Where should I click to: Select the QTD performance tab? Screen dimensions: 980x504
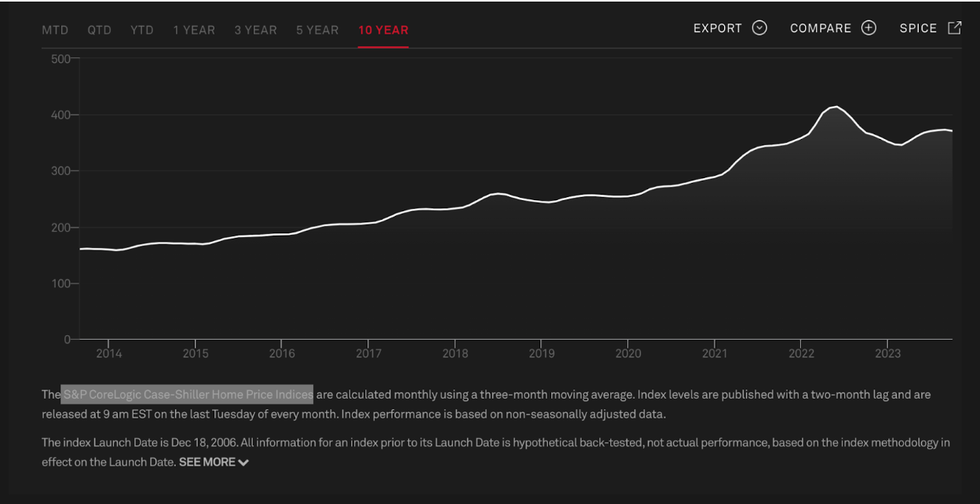pyautogui.click(x=100, y=30)
